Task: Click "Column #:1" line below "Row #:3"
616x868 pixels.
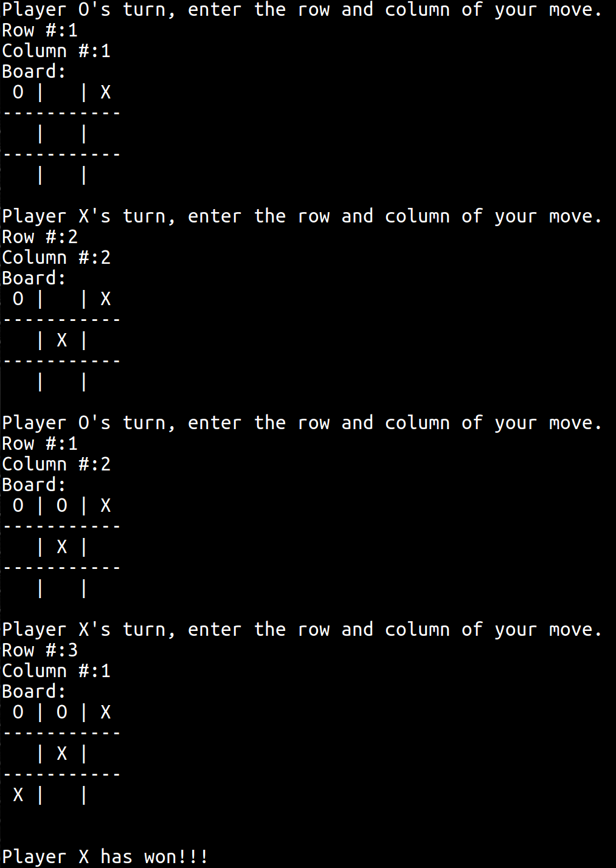Action: click(x=56, y=670)
